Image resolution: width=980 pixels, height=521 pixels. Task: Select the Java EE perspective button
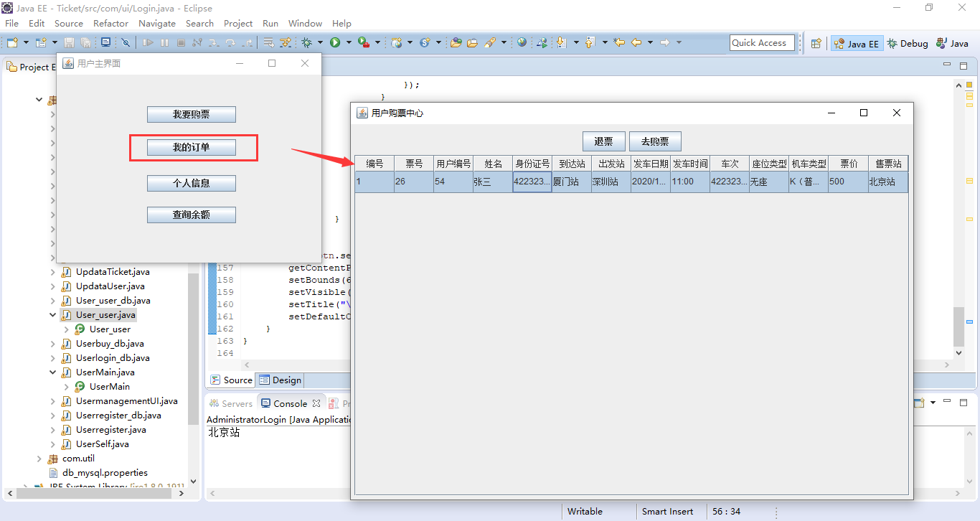pyautogui.click(x=856, y=44)
